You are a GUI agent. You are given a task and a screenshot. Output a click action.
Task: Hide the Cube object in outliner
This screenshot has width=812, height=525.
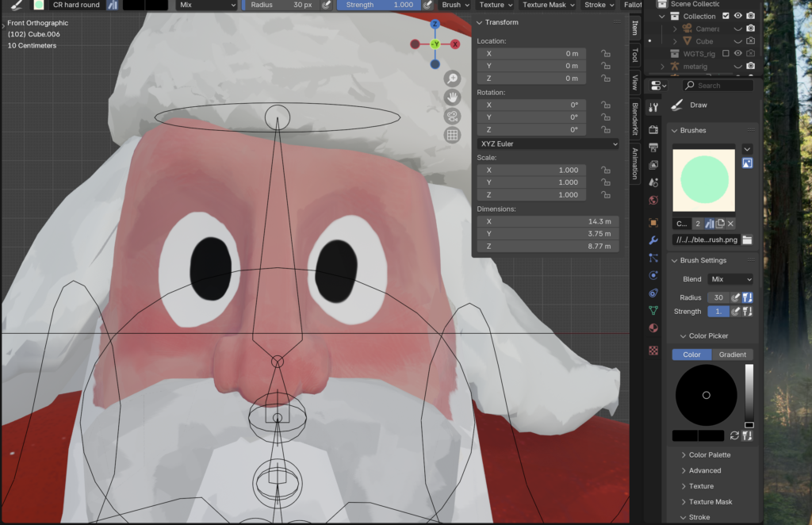coord(738,41)
